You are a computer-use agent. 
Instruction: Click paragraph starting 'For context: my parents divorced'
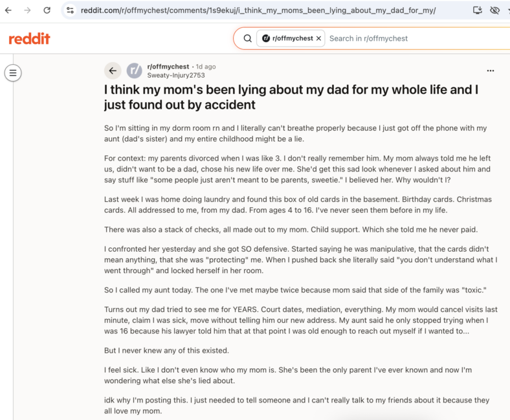[297, 169]
